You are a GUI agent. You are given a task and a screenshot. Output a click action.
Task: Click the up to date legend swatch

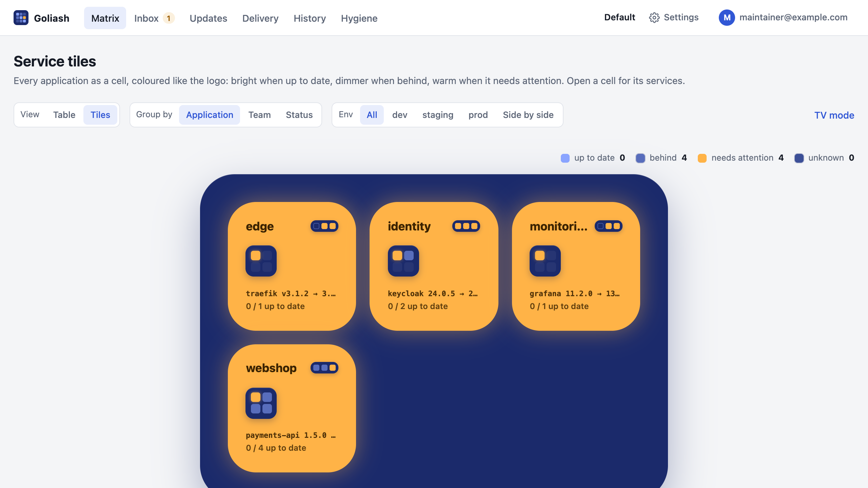565,158
